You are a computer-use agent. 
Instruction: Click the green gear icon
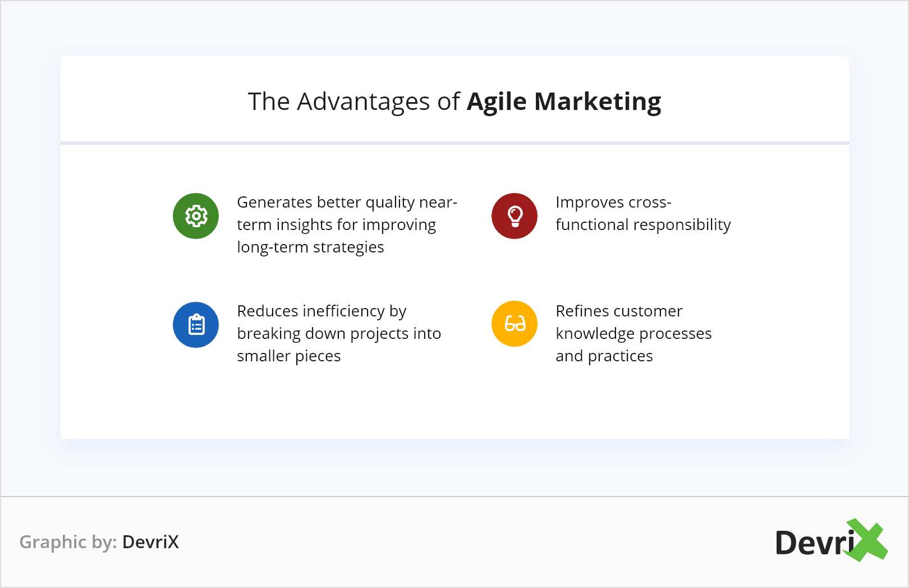pyautogui.click(x=196, y=216)
